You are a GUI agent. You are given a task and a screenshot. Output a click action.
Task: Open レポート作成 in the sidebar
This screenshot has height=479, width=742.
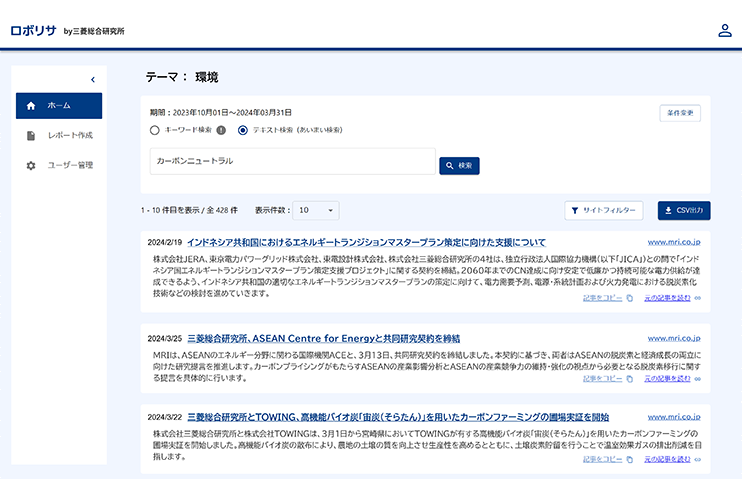pyautogui.click(x=59, y=135)
